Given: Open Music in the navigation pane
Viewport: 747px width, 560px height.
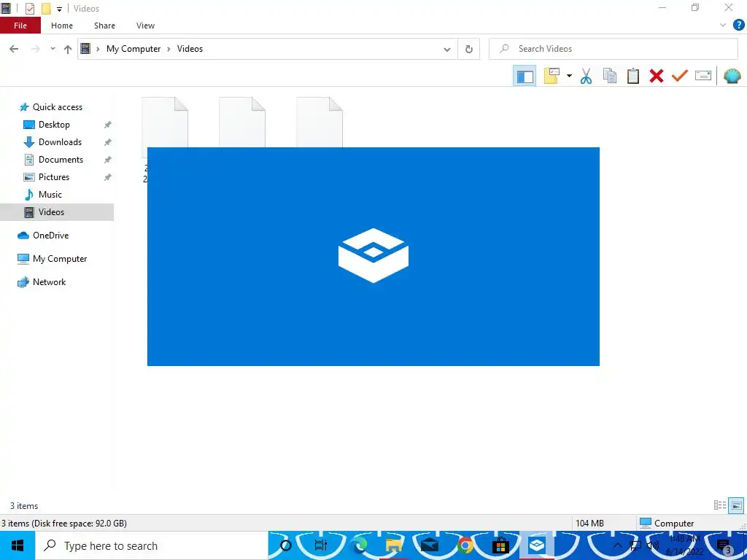Looking at the screenshot, I should (50, 195).
